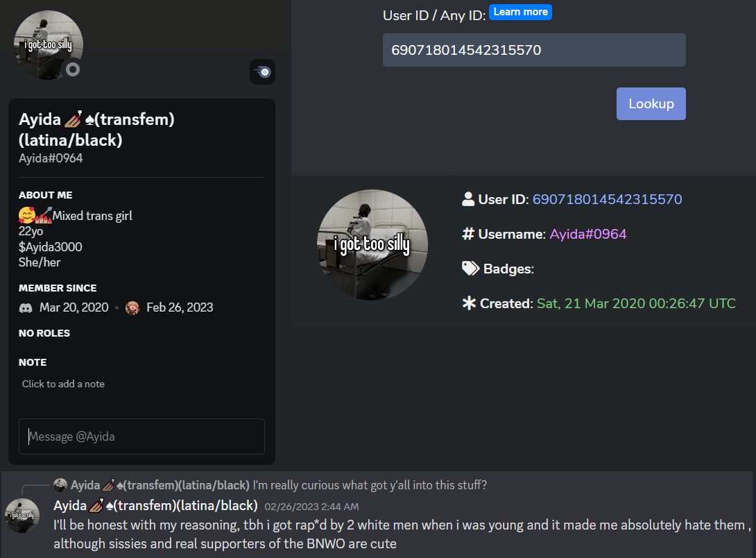
Task: Click the tag icon beside Badges
Action: click(470, 269)
